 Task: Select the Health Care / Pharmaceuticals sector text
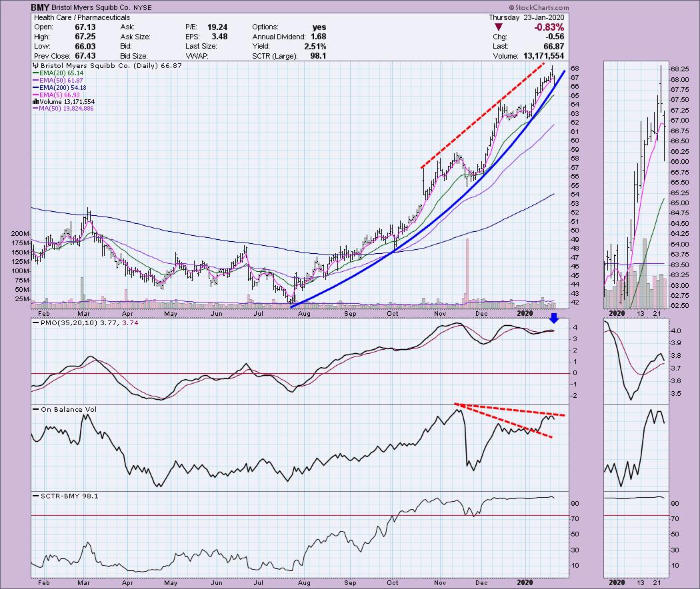click(x=82, y=17)
